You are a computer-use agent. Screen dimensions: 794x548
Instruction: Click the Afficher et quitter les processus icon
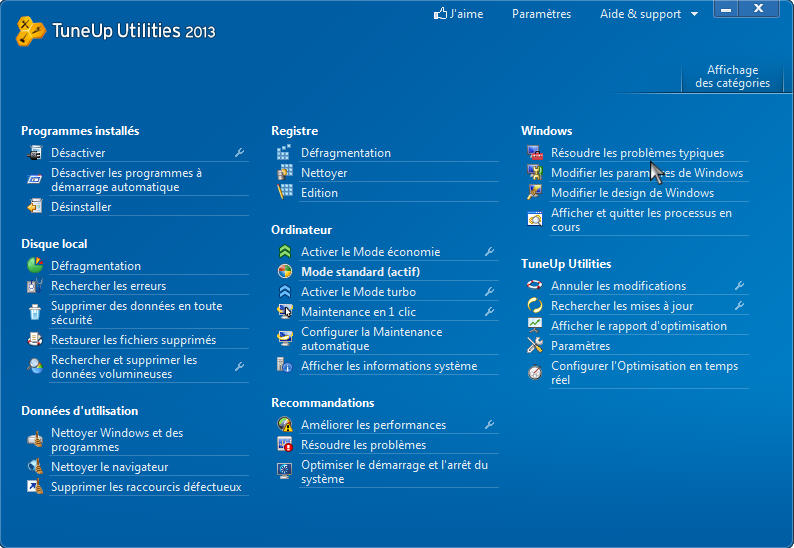point(535,219)
